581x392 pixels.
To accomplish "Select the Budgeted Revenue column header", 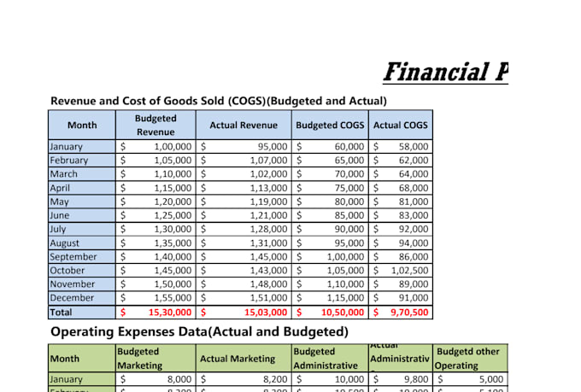I will coord(156,125).
